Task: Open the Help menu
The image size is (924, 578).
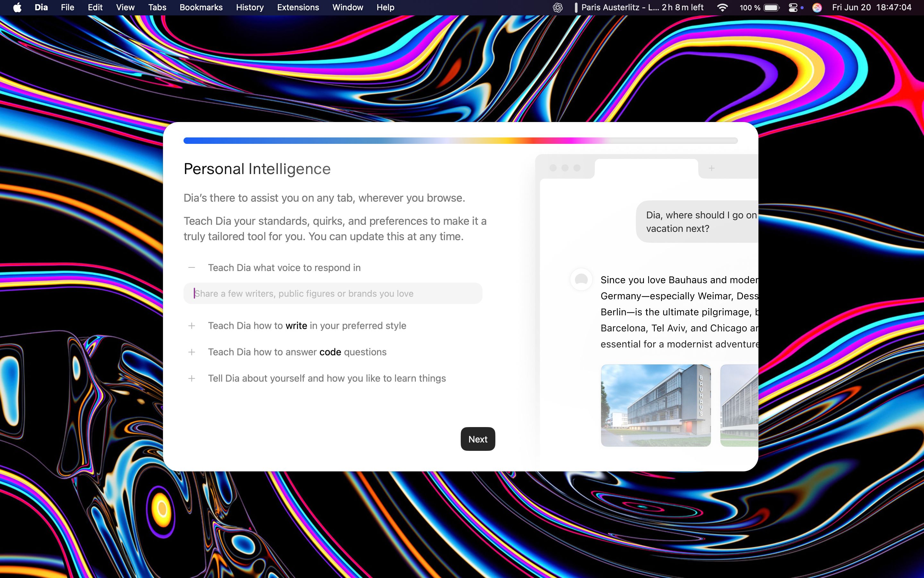Action: click(385, 8)
